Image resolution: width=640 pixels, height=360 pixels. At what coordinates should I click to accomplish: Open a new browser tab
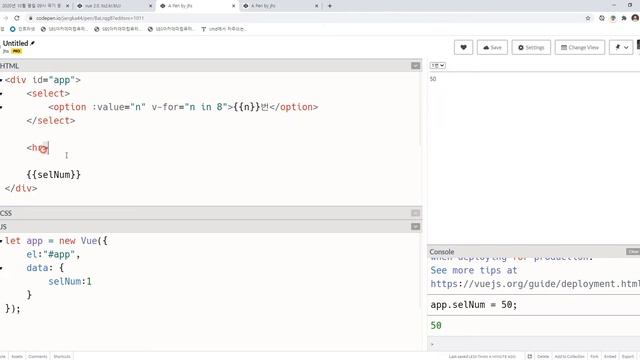(330, 6)
